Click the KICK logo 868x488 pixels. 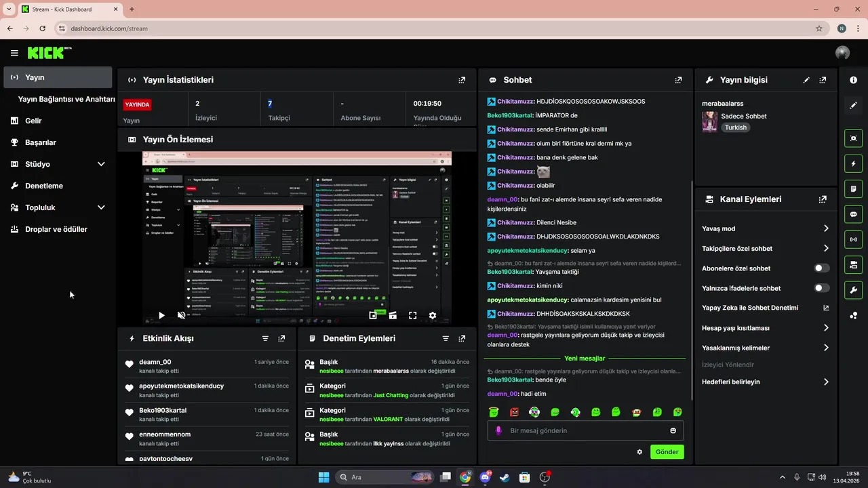(50, 53)
